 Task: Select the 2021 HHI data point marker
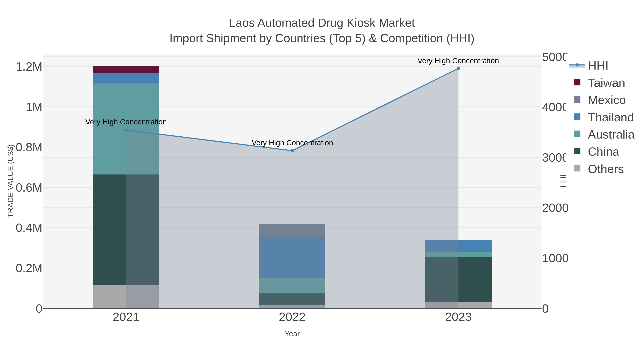click(x=126, y=130)
